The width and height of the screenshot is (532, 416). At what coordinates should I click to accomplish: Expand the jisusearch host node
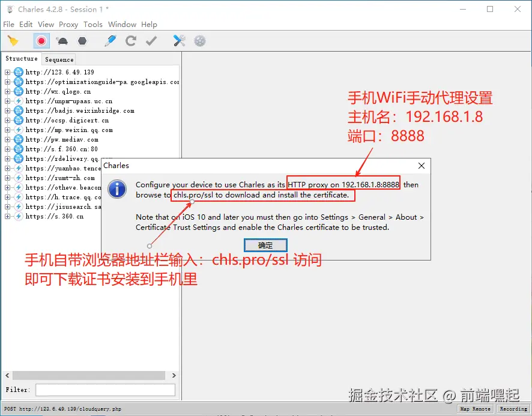coord(7,206)
